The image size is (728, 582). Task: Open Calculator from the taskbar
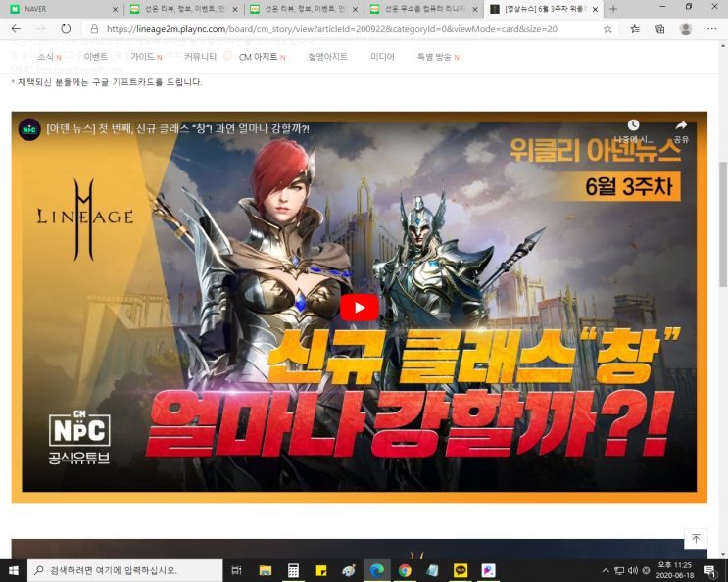(293, 570)
